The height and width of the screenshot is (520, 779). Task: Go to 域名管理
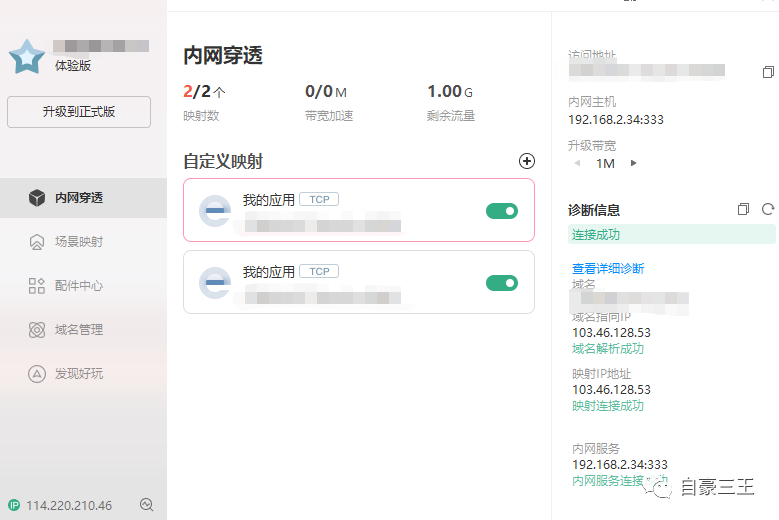coord(78,329)
